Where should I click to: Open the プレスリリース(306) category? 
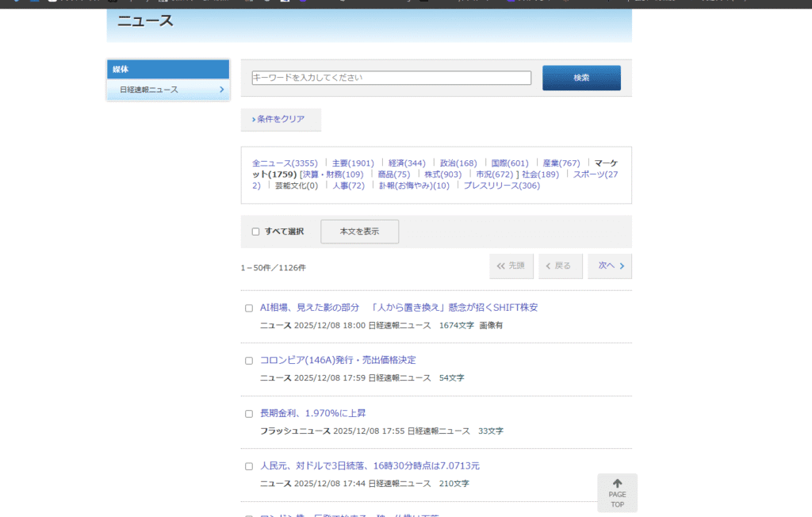[x=501, y=186]
